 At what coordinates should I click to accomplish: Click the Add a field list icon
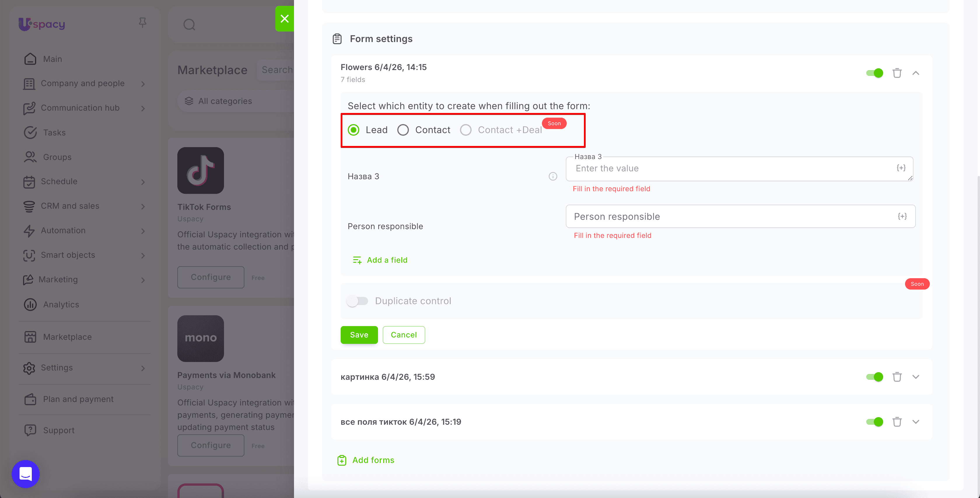357,260
